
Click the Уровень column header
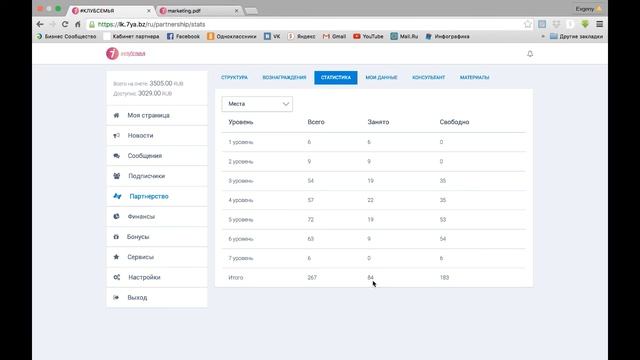pos(241,122)
